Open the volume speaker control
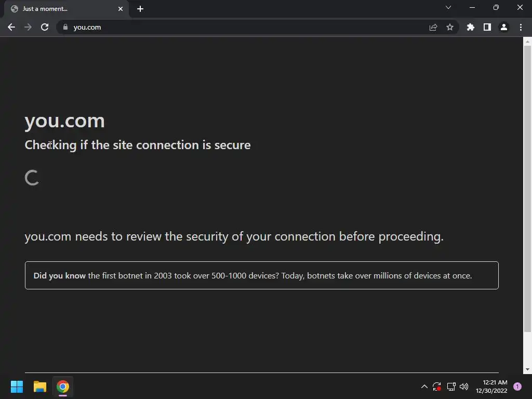Screen dimensions: 532x399 click(x=464, y=387)
